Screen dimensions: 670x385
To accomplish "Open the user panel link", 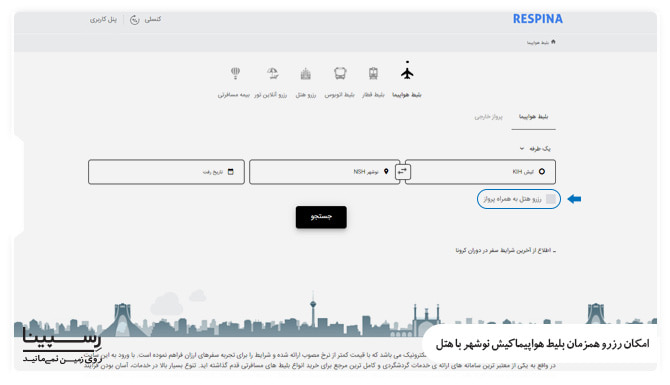I will point(103,20).
